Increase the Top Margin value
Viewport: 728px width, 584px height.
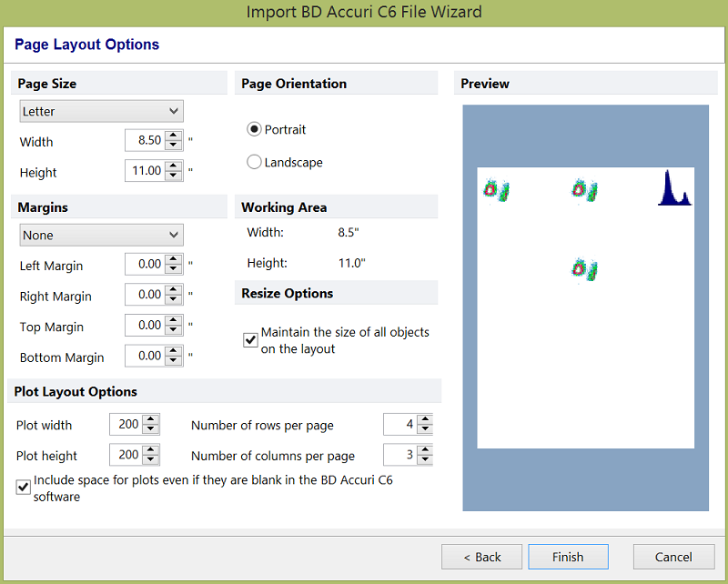pyautogui.click(x=174, y=320)
